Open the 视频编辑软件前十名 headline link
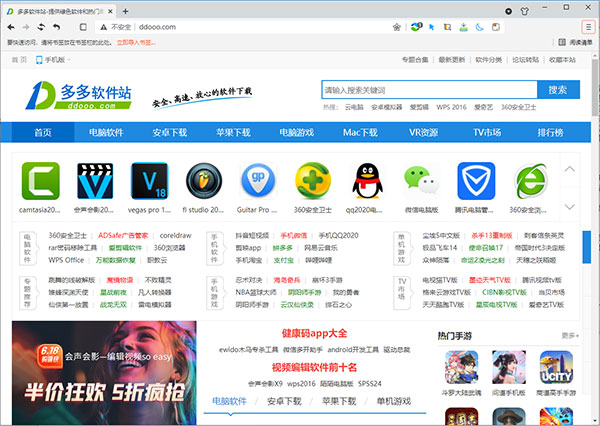The height and width of the screenshot is (426, 600). (x=314, y=367)
